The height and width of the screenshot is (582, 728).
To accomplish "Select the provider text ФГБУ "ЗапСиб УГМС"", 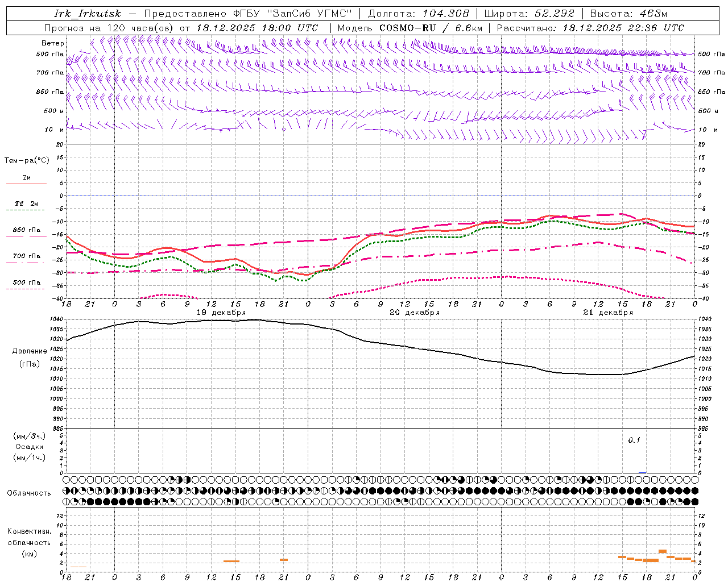I will tap(293, 14).
